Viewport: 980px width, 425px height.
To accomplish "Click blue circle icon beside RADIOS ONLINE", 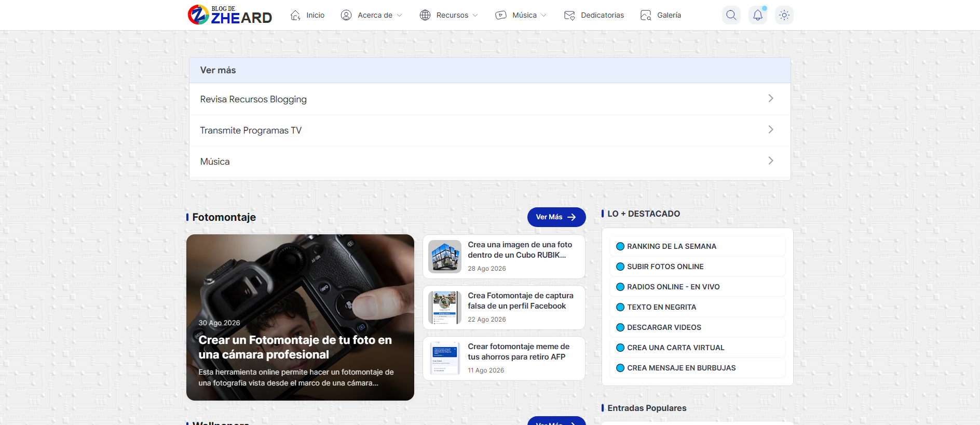I will [x=620, y=287].
